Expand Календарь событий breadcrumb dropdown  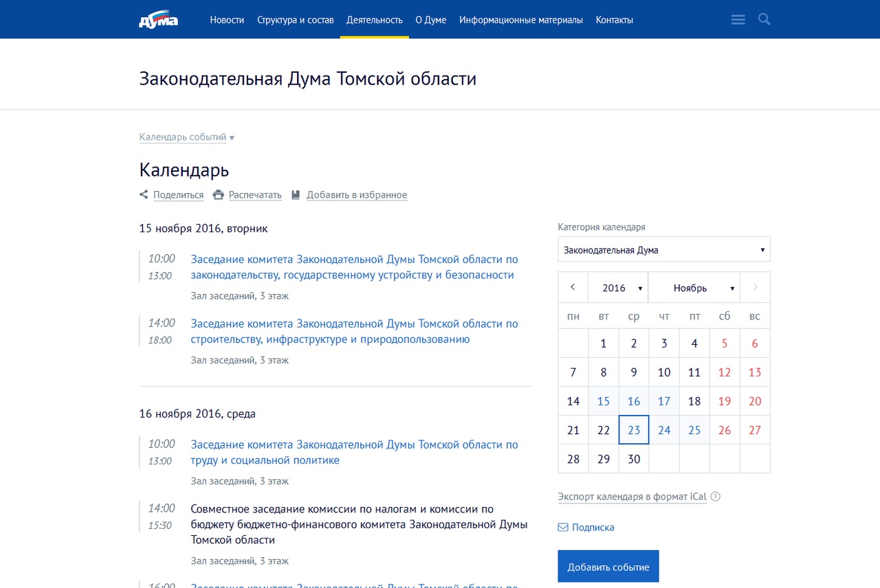(187, 137)
